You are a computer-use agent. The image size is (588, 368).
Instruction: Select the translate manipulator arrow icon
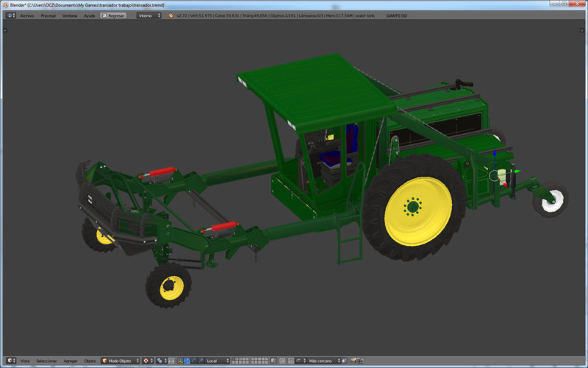[x=187, y=361]
